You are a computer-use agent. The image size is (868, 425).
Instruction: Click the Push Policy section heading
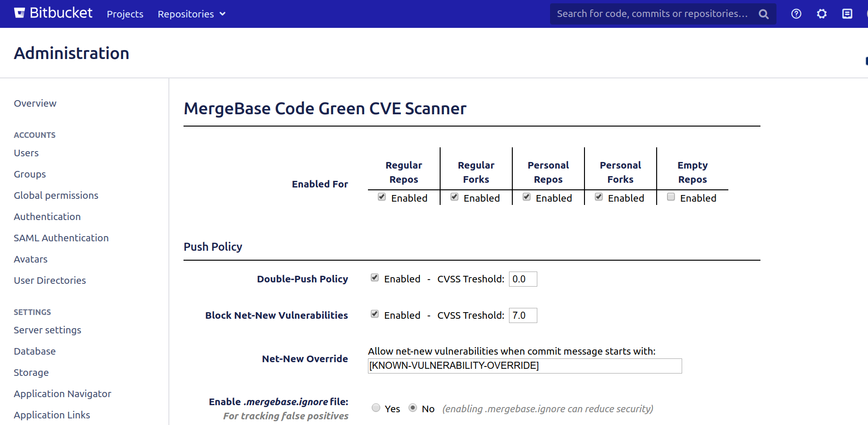pyautogui.click(x=213, y=247)
